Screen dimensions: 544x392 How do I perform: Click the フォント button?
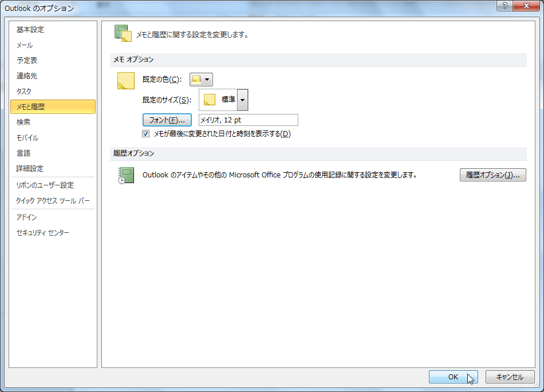167,120
